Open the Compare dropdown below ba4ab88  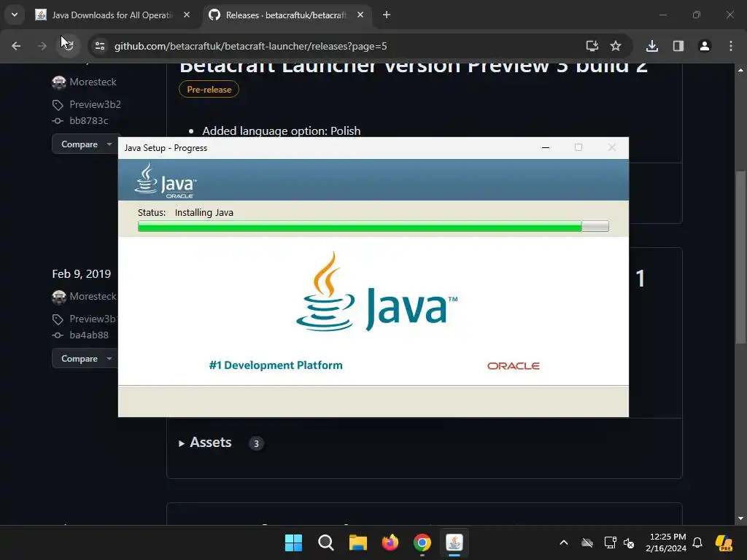85,359
